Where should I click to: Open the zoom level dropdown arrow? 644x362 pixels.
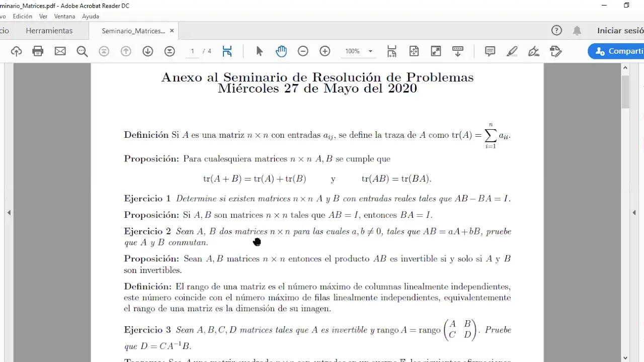371,51
